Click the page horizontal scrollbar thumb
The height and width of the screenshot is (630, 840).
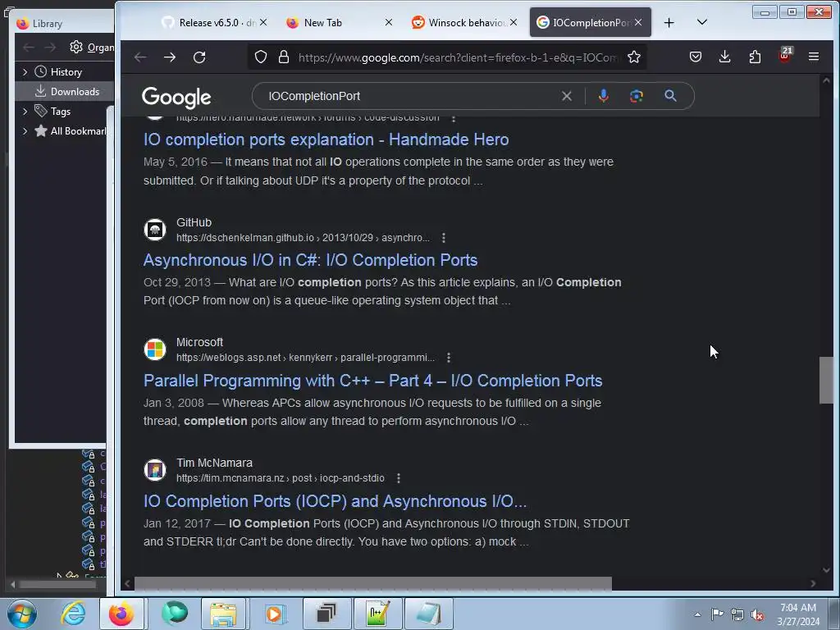click(373, 583)
